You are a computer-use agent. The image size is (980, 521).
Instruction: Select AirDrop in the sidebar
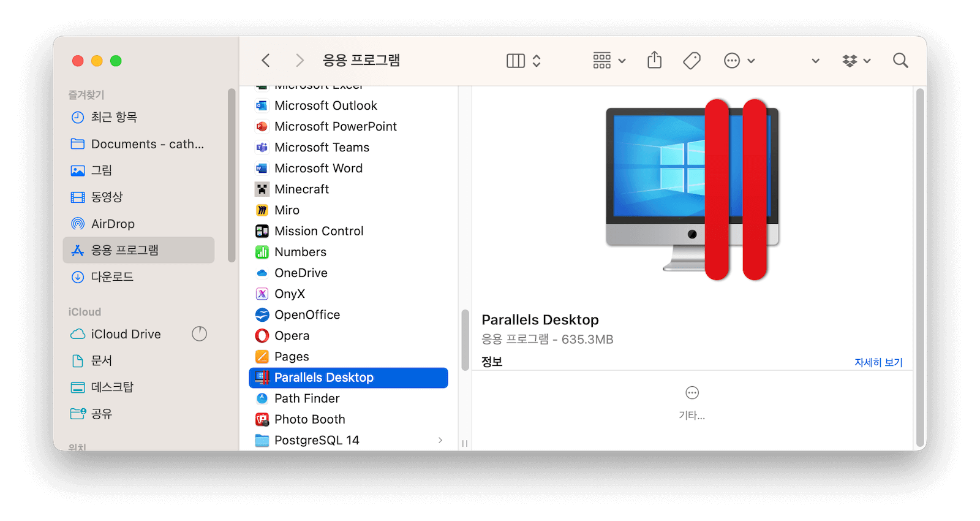pos(138,224)
